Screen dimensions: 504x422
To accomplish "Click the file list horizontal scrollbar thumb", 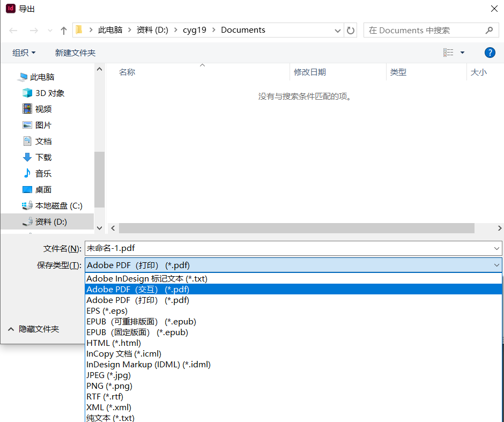I will coord(297,228).
